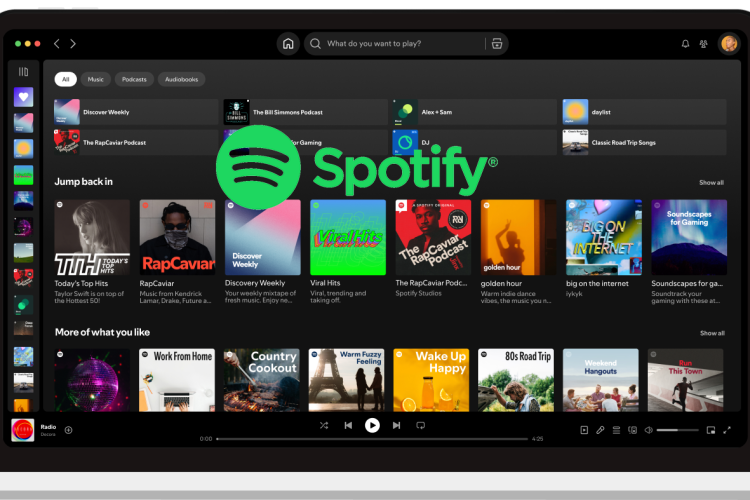The height and width of the screenshot is (500, 750).
Task: Open the Browse icon in search bar
Action: coord(497,44)
